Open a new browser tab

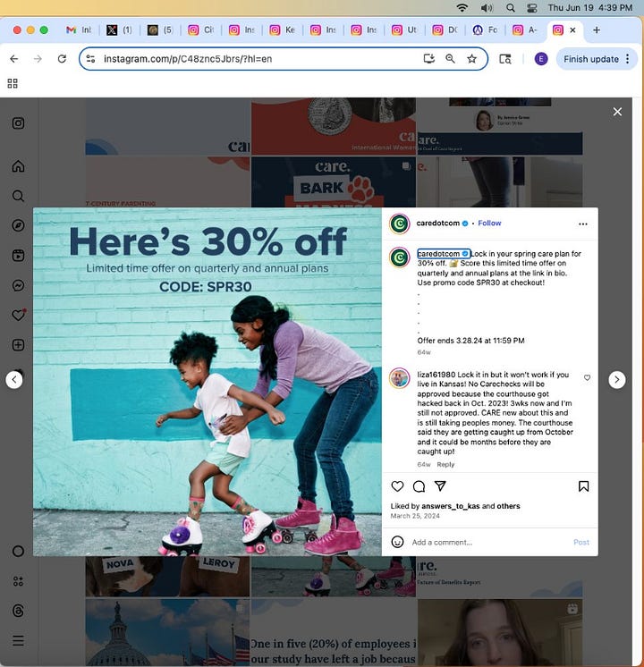pos(597,30)
